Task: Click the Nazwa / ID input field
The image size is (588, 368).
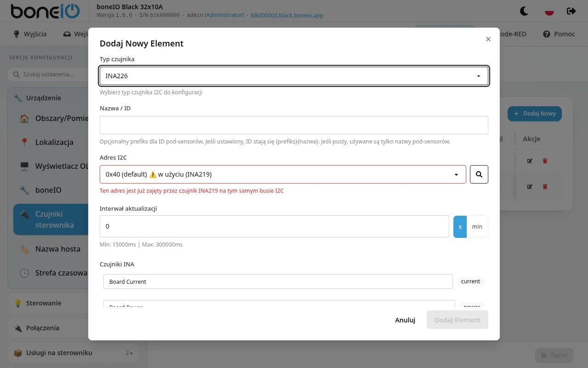Action: (294, 125)
